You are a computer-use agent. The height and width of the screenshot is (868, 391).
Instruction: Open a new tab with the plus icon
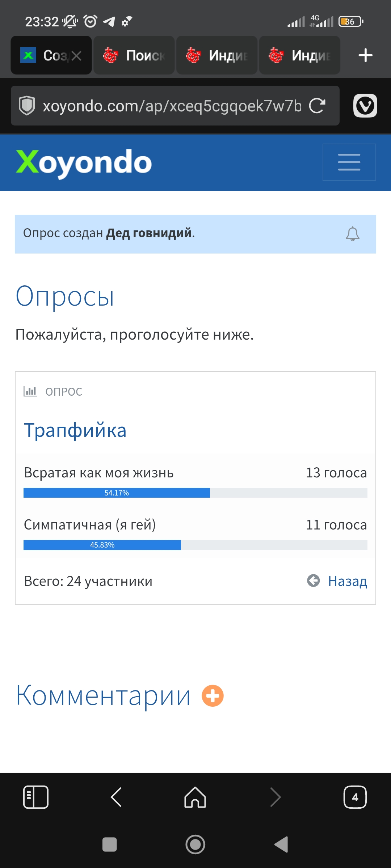tap(365, 55)
